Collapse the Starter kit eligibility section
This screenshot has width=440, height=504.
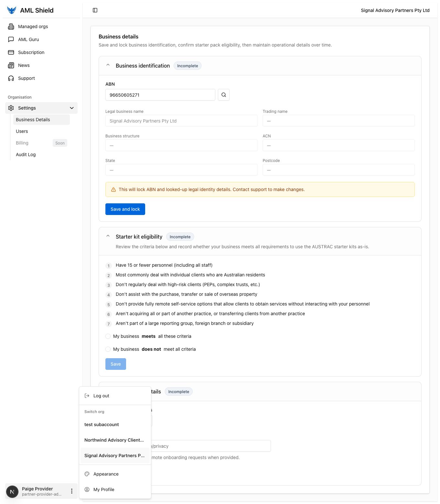pos(108,236)
